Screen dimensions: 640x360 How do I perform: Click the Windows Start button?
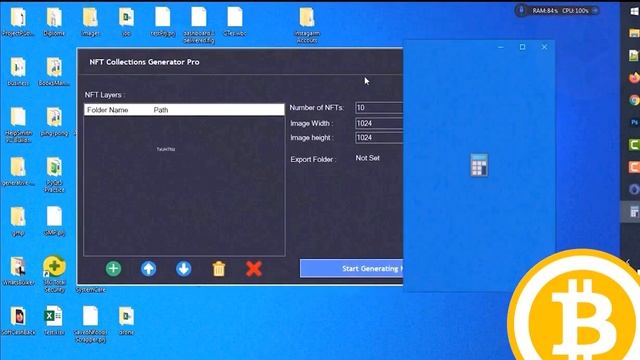pyautogui.click(x=634, y=11)
